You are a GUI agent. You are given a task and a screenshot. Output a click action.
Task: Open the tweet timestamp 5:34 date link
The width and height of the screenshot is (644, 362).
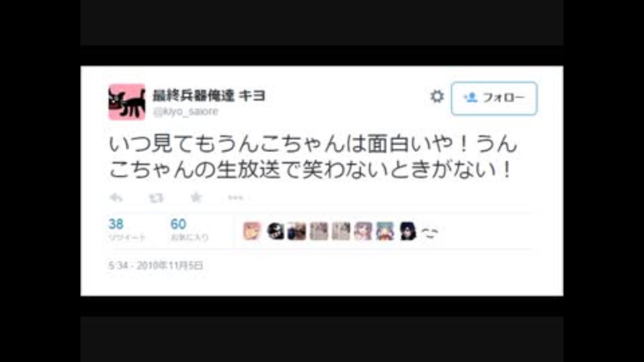click(x=156, y=265)
